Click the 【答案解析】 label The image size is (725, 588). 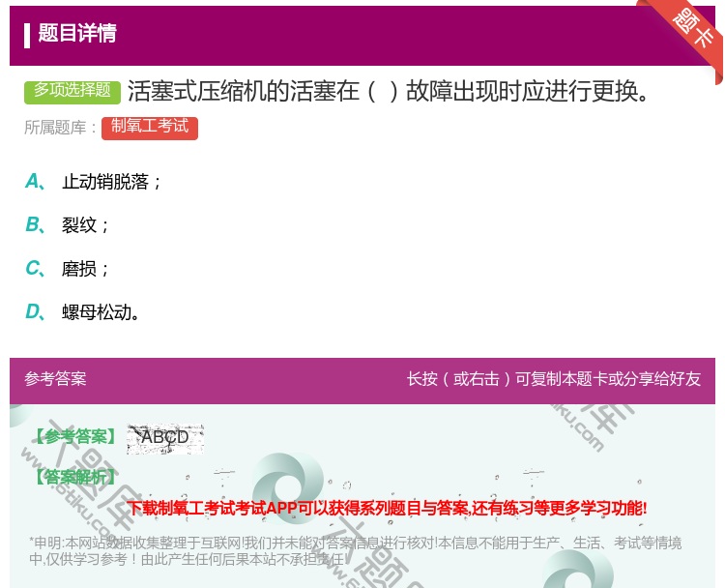click(x=76, y=477)
